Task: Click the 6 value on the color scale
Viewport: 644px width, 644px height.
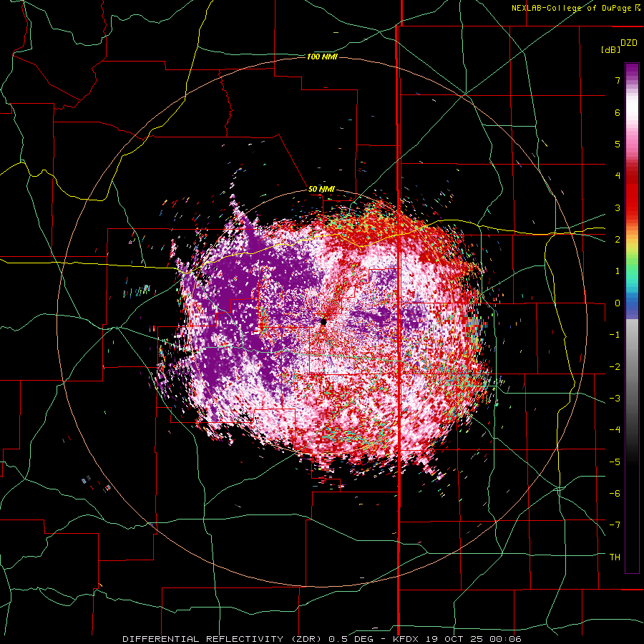Action: pyautogui.click(x=618, y=112)
